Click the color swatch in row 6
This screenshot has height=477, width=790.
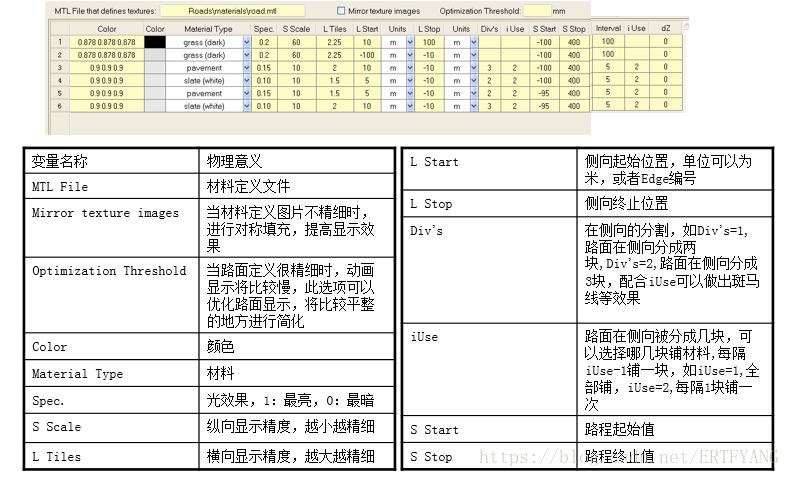coord(155,106)
